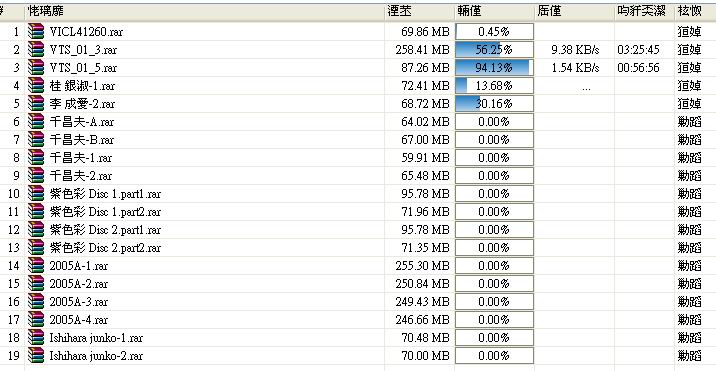716x371 pixels.
Task: Select the 2005A-3.rar row
Action: pos(358,302)
